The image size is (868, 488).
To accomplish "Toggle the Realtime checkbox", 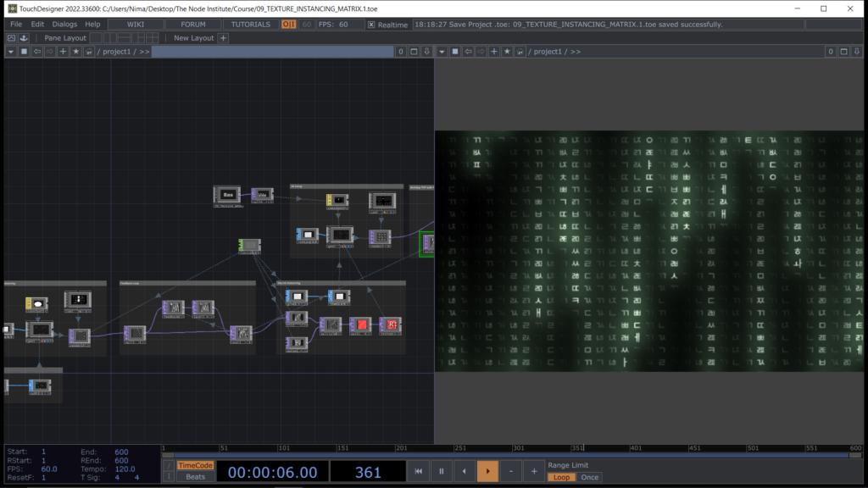I will tap(371, 25).
